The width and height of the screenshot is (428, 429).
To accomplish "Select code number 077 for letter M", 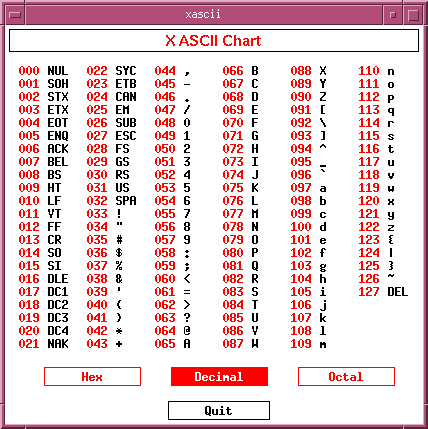I will tap(233, 214).
